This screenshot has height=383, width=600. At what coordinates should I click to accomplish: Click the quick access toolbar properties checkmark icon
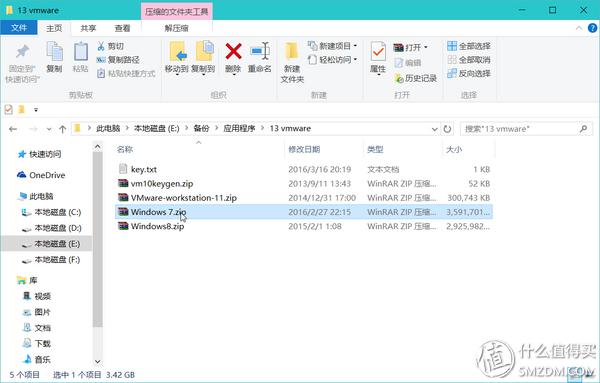tap(8, 110)
